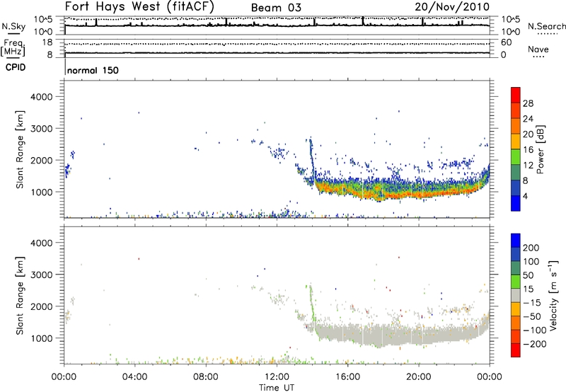Click the plot title 'Fort Hays West (fitACF)'
Screen dimensions: 566x392
click(x=139, y=7)
